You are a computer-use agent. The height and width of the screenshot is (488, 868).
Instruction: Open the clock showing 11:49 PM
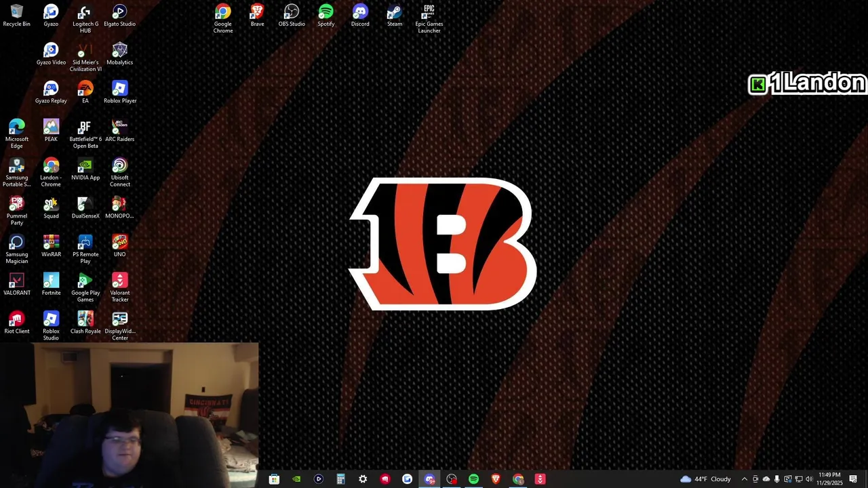(x=829, y=479)
